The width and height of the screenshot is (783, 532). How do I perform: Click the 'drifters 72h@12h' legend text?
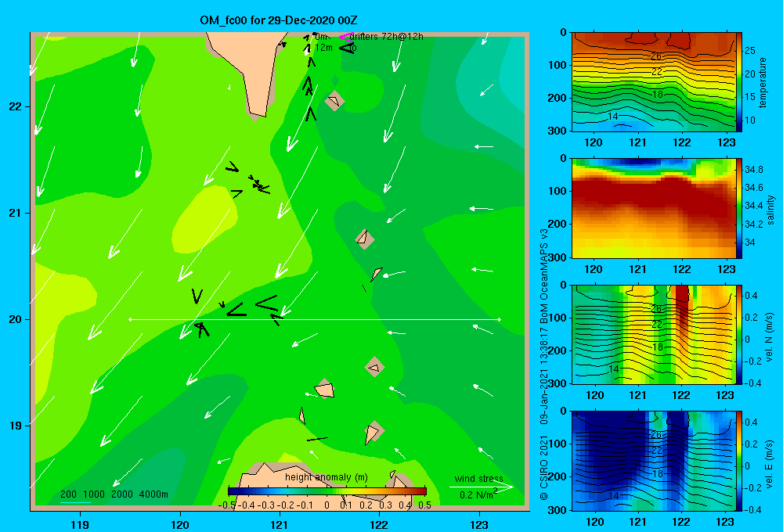pos(386,37)
